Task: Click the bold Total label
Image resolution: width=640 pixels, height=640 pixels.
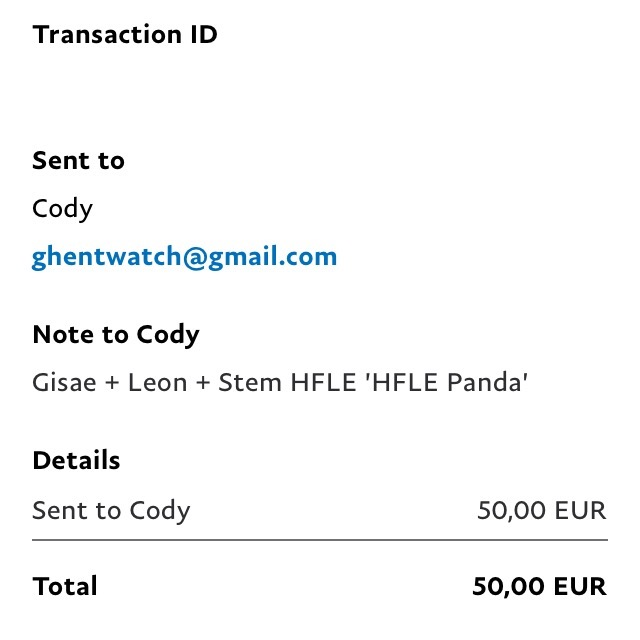Action: pos(65,587)
